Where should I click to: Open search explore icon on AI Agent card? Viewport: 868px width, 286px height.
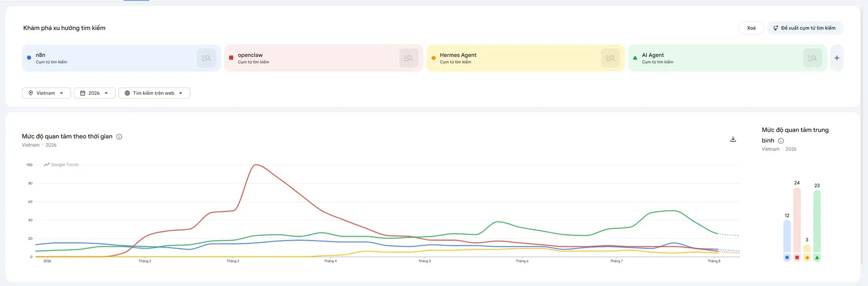(812, 58)
